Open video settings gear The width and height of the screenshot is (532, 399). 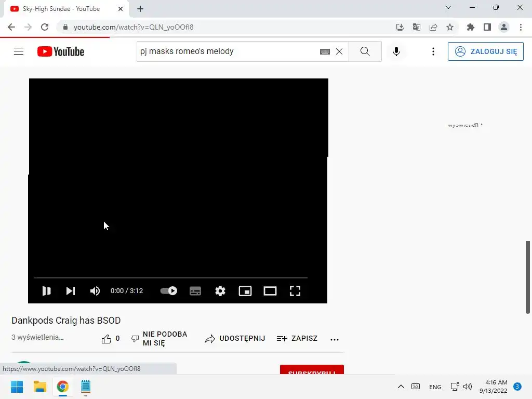(x=220, y=291)
